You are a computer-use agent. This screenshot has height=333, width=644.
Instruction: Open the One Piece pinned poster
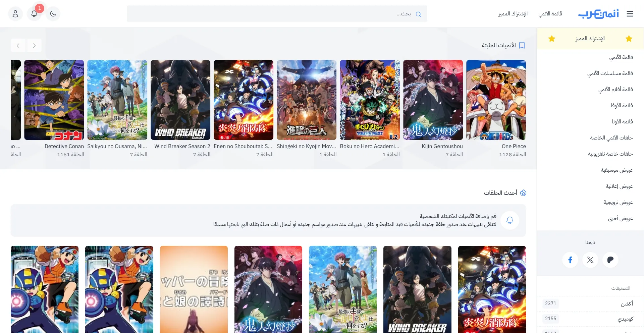[x=496, y=100]
